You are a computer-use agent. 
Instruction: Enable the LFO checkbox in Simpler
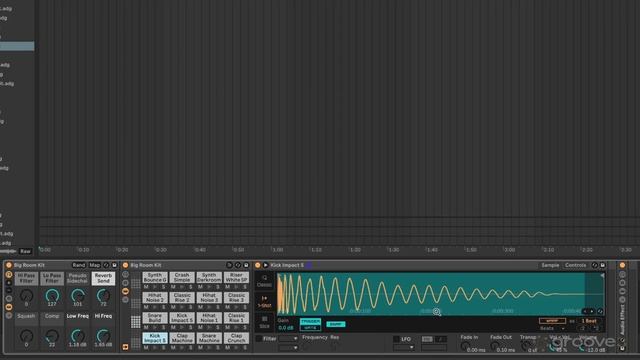coord(396,339)
